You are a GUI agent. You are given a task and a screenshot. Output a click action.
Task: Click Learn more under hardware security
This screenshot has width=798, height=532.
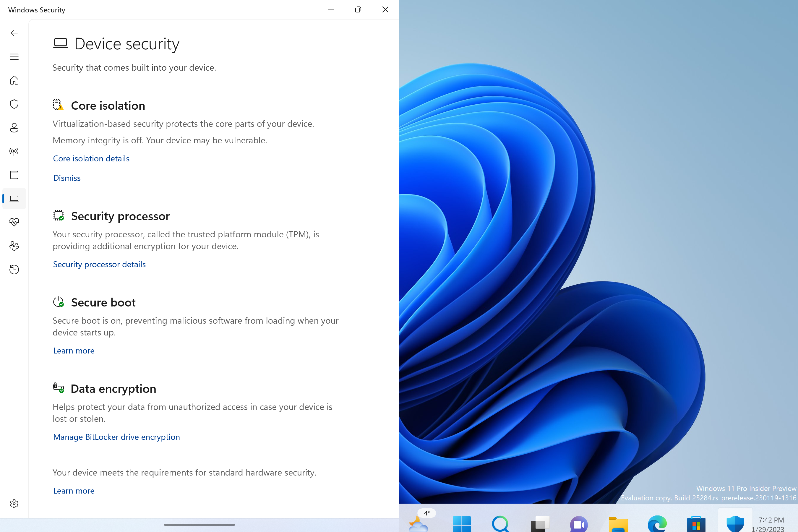[74, 491]
